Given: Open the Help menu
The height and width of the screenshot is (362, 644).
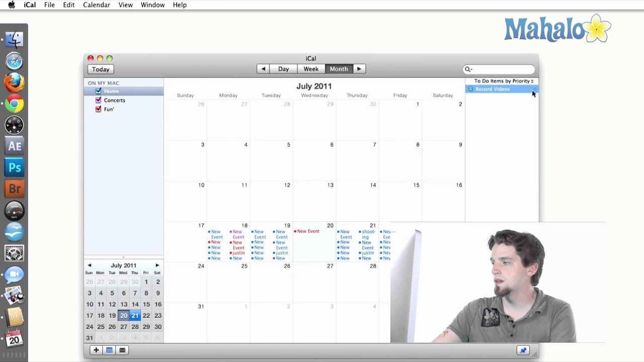Looking at the screenshot, I should [180, 5].
